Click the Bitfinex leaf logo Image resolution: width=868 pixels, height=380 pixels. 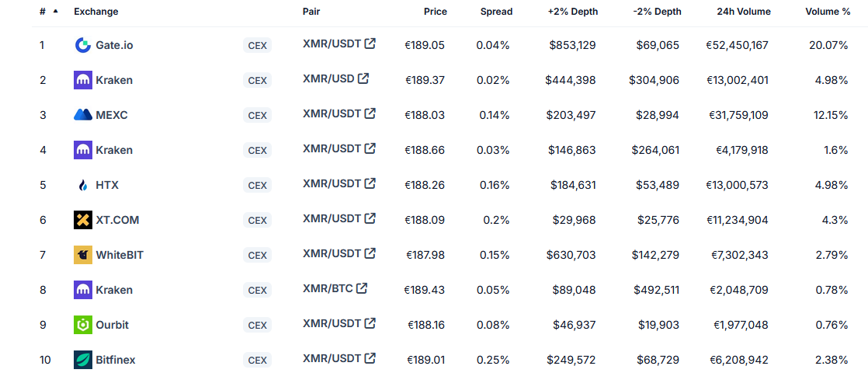click(x=83, y=360)
